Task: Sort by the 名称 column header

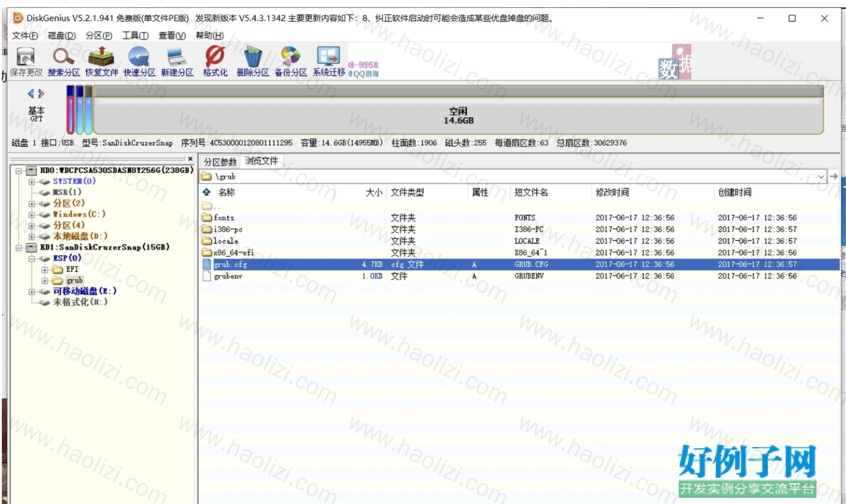Action: tap(226, 192)
